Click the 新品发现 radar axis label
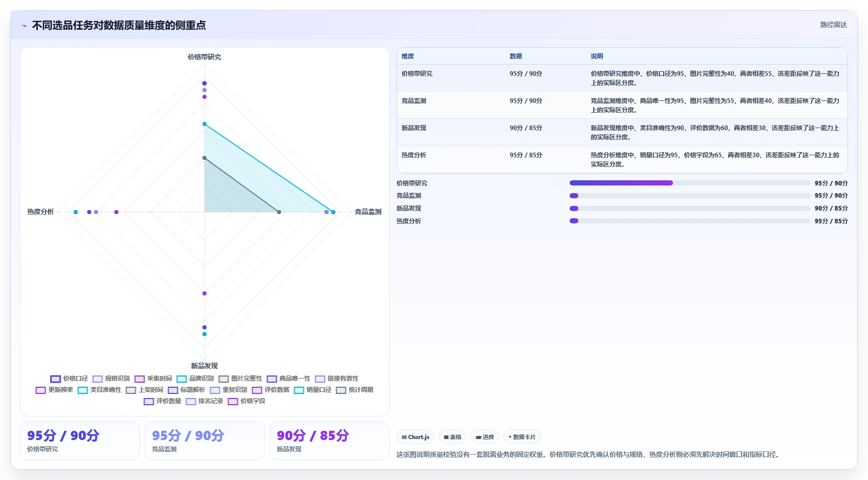868x480 pixels. point(204,366)
